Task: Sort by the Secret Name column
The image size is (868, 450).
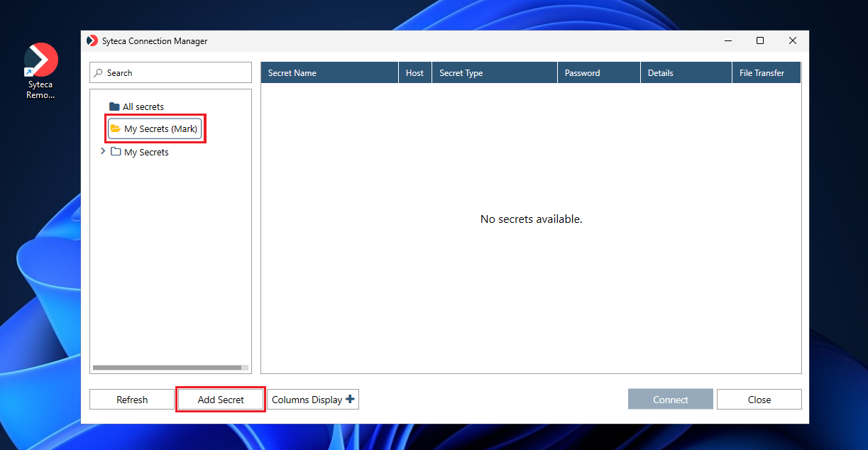Action: coord(329,73)
